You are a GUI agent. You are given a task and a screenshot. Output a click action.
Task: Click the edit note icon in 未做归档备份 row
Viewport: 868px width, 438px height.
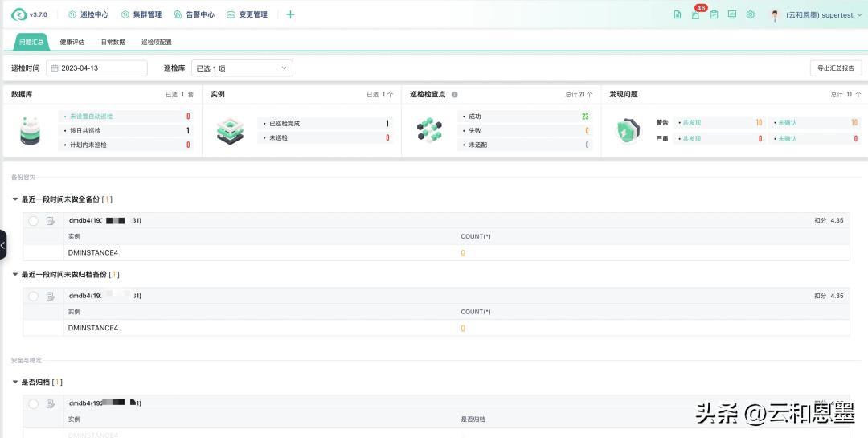point(51,297)
